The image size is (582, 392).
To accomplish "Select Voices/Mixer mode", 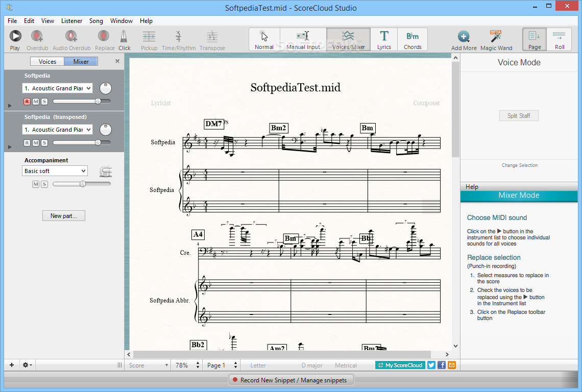I will 349,39.
